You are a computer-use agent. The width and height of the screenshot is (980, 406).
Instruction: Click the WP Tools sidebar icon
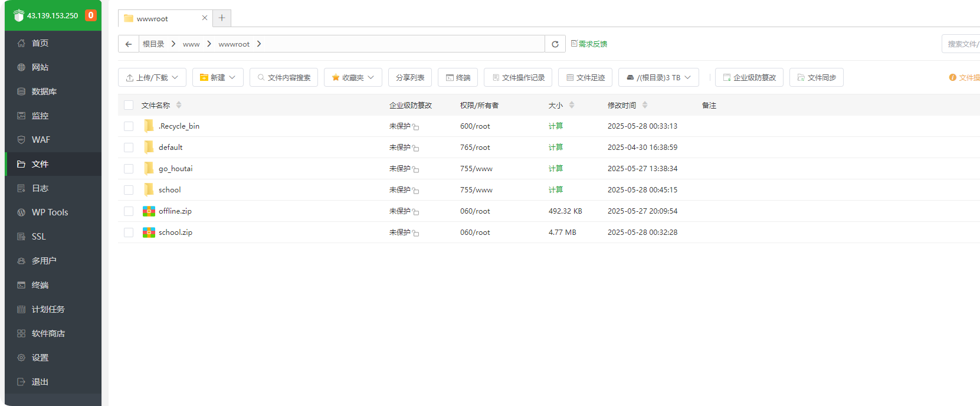point(21,212)
